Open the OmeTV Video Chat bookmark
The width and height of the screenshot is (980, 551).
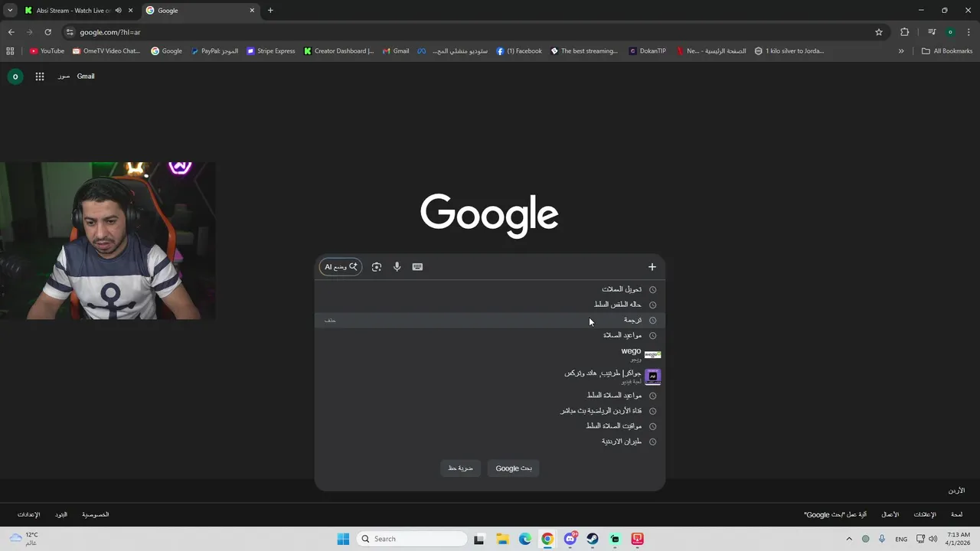pos(106,51)
